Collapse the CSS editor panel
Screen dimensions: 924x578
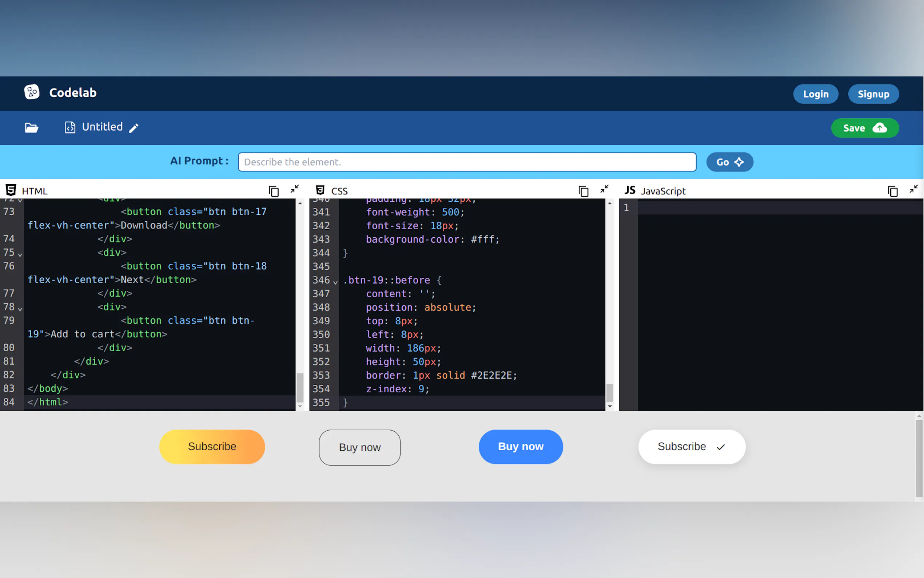click(x=604, y=189)
